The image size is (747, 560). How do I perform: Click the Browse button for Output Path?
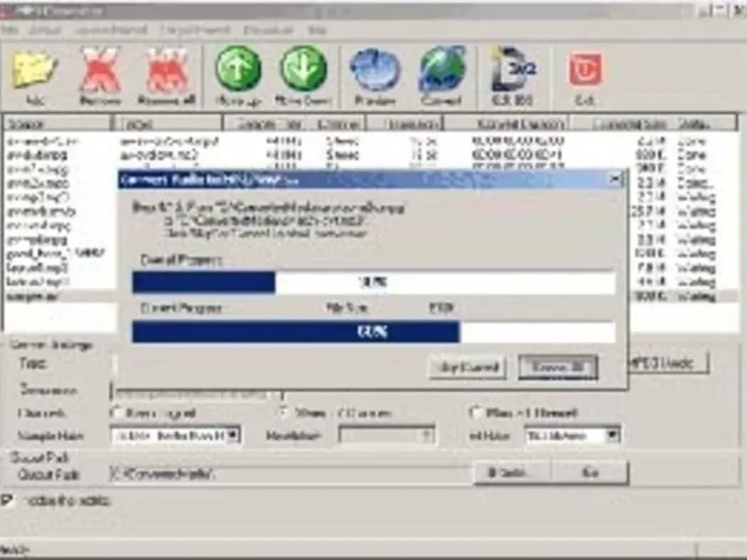point(513,472)
